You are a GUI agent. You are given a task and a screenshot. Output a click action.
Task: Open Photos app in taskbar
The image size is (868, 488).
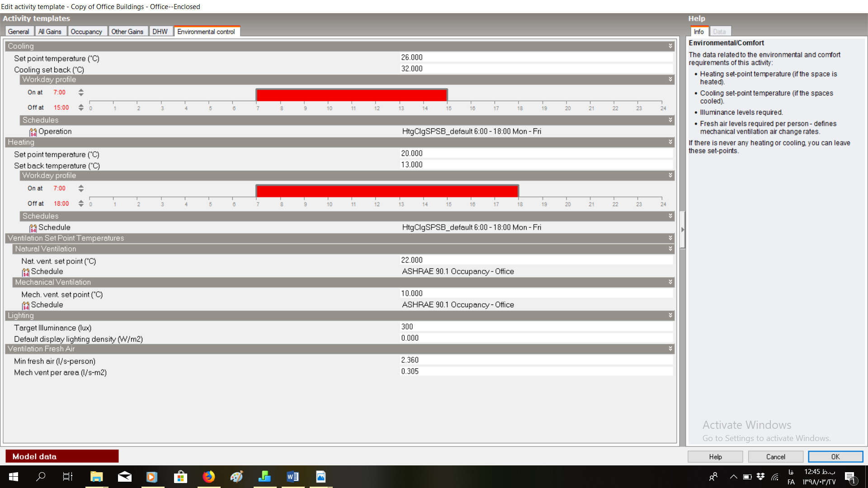[x=321, y=477]
